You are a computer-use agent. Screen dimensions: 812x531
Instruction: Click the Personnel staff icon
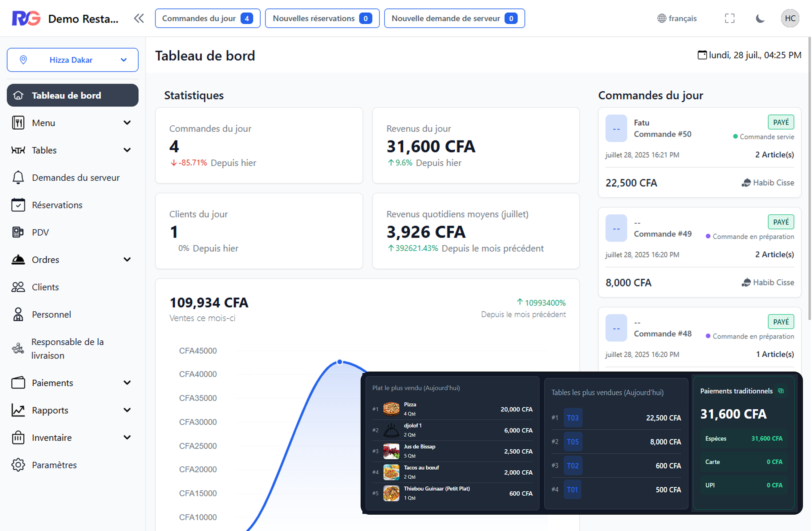(x=18, y=315)
